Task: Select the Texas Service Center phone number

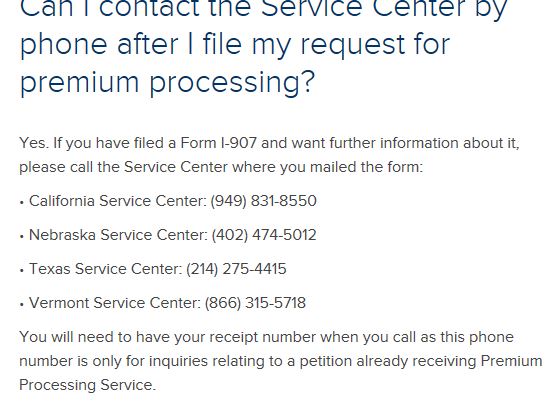Action: pyautogui.click(x=236, y=269)
